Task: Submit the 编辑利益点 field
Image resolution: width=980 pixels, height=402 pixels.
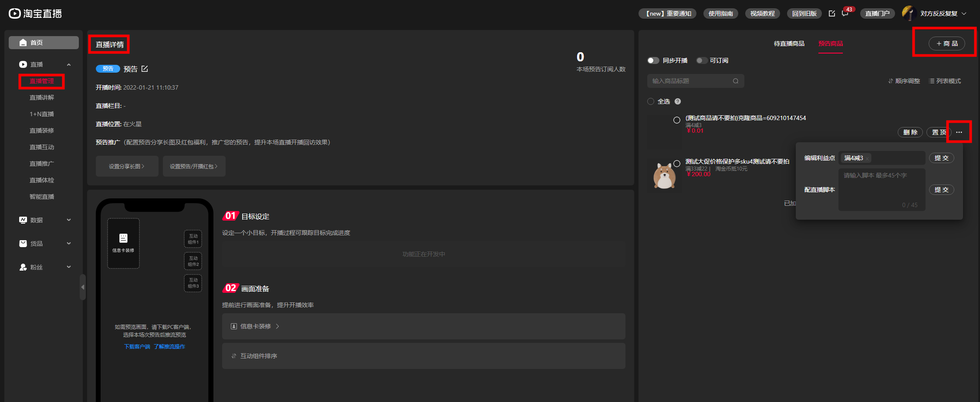Action: (942, 158)
